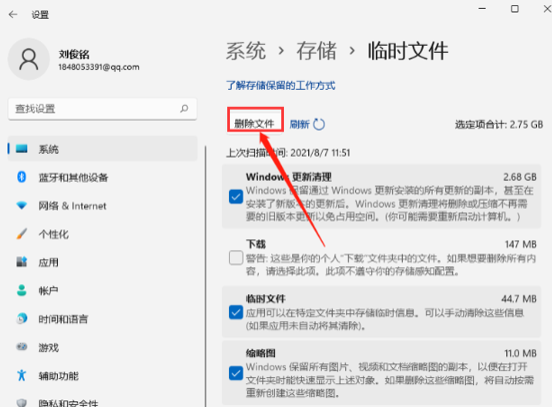Uncheck the 临时文件 checkbox
This screenshot has width=552, height=407.
click(x=236, y=312)
